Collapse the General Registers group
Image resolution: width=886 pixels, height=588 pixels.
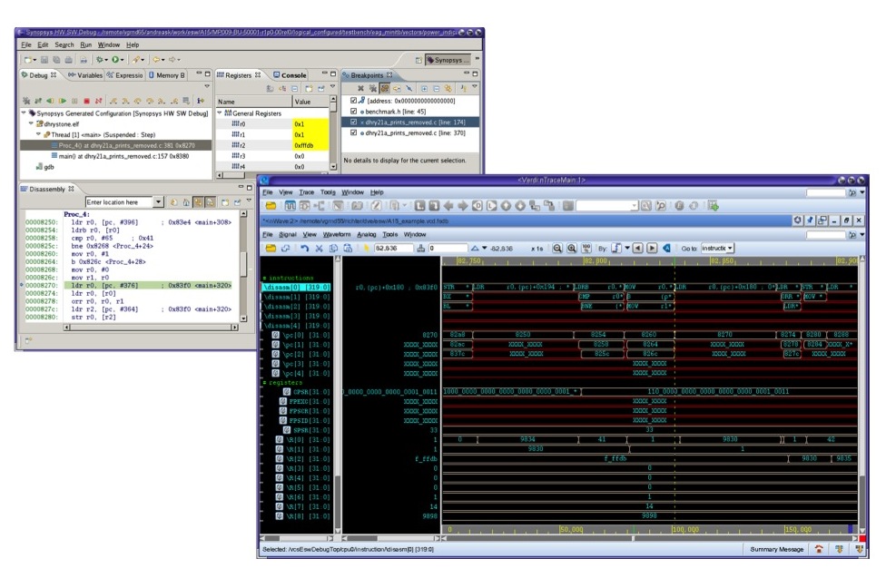point(220,113)
